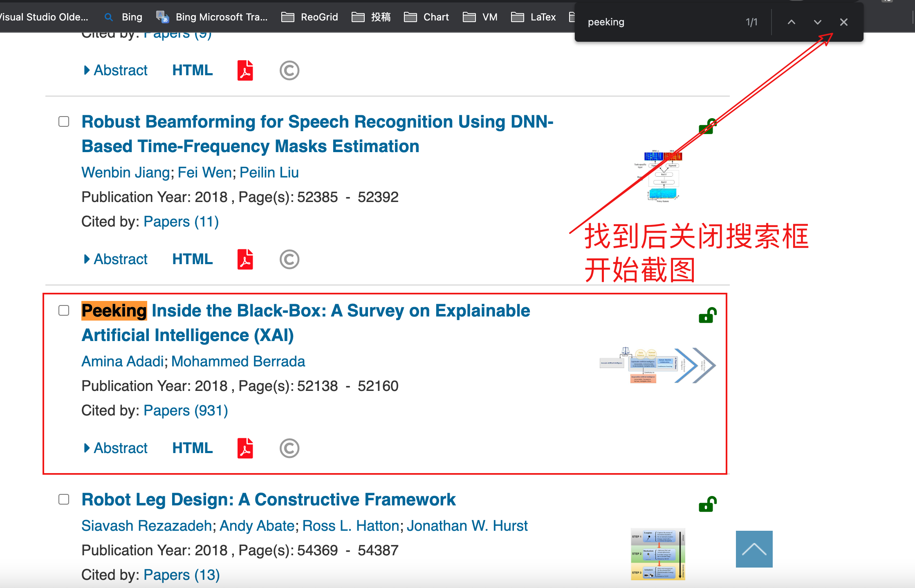Open the Visual Studio Olde... bookmark

pos(44,17)
